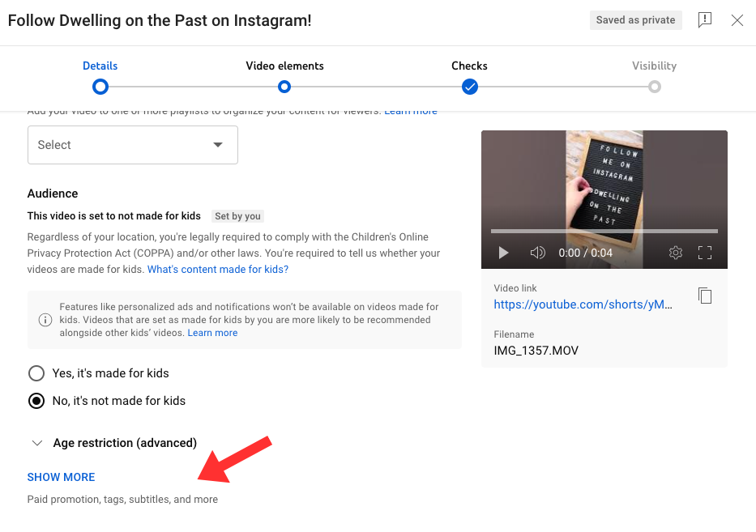Enter fullscreen on video preview
The width and height of the screenshot is (756, 532).
(705, 253)
